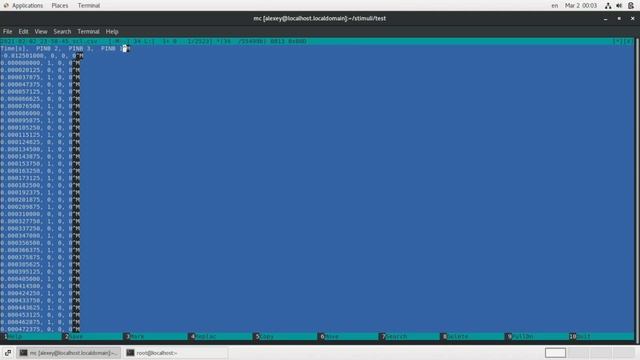Click the 10 Quit function key
Screen dimensions: 640x360
[x=602, y=336]
